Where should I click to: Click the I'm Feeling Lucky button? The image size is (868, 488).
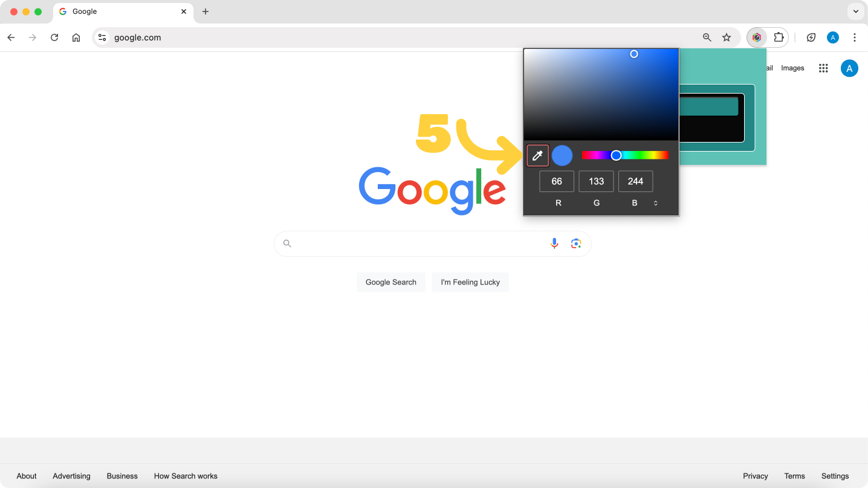click(x=470, y=282)
